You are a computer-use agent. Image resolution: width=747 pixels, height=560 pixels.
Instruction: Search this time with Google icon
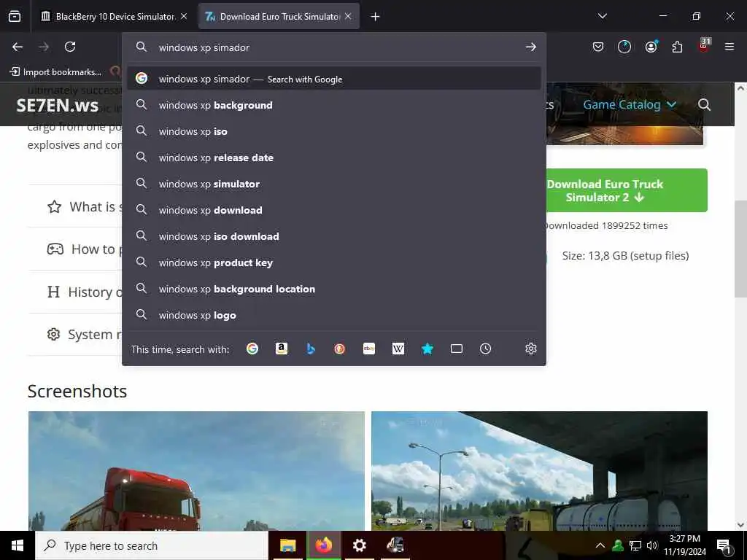252,349
